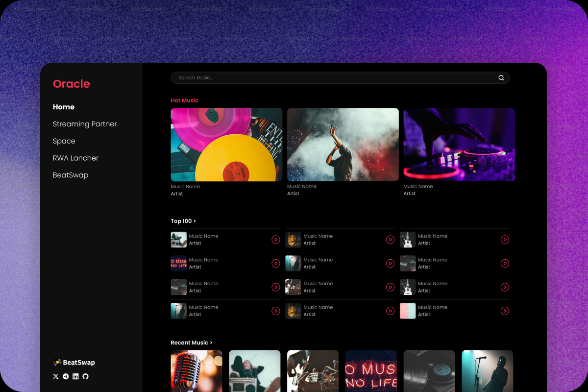Open Streaming Partner from the sidebar

85,124
